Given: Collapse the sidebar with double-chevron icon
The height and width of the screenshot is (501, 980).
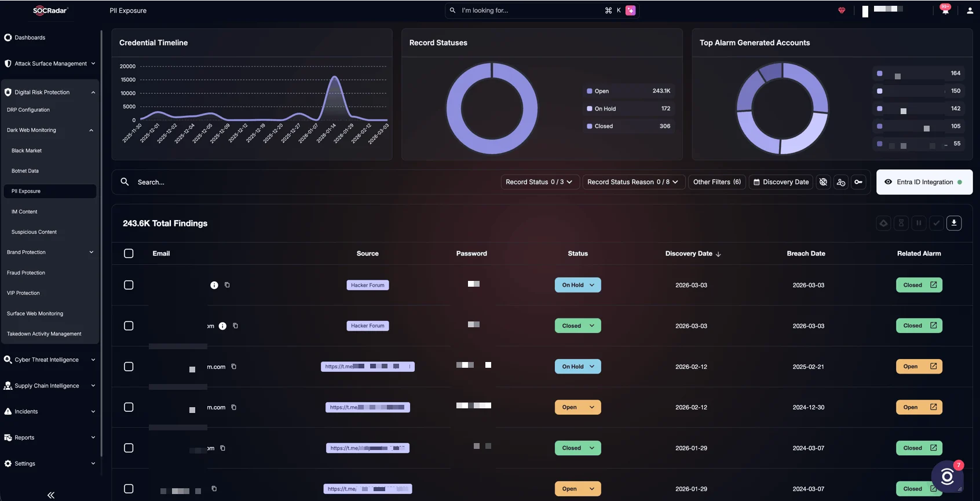Looking at the screenshot, I should pos(51,495).
